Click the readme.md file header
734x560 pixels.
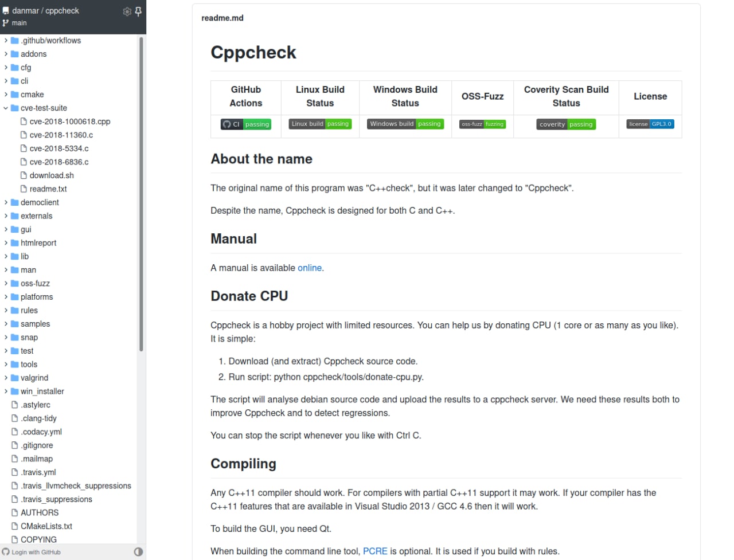[222, 18]
